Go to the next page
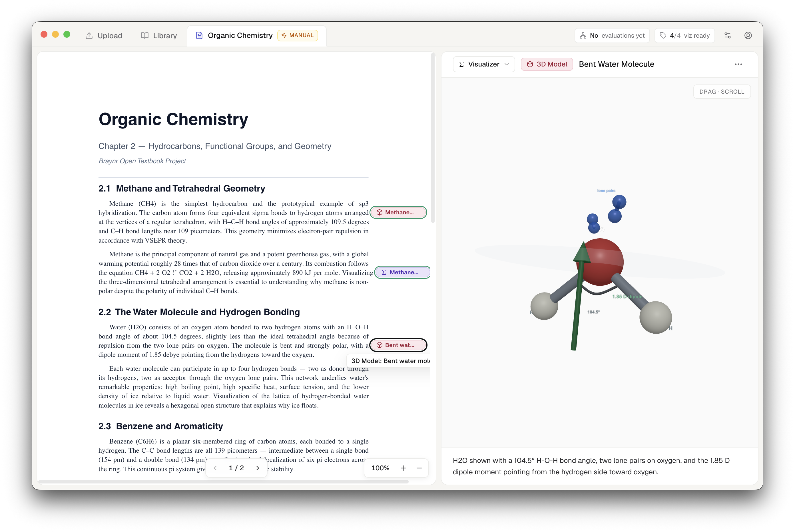This screenshot has height=532, width=795. click(258, 468)
